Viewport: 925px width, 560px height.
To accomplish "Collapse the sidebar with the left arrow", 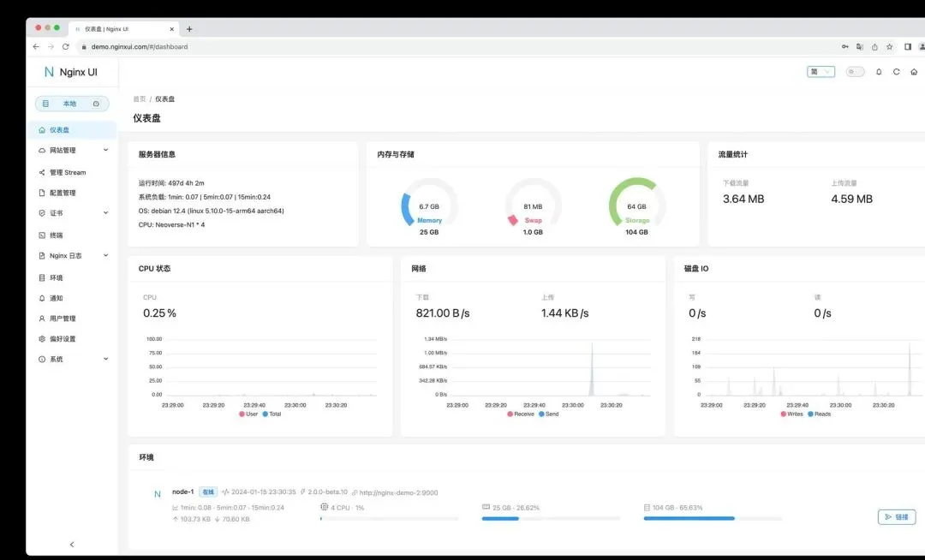I will point(72,545).
